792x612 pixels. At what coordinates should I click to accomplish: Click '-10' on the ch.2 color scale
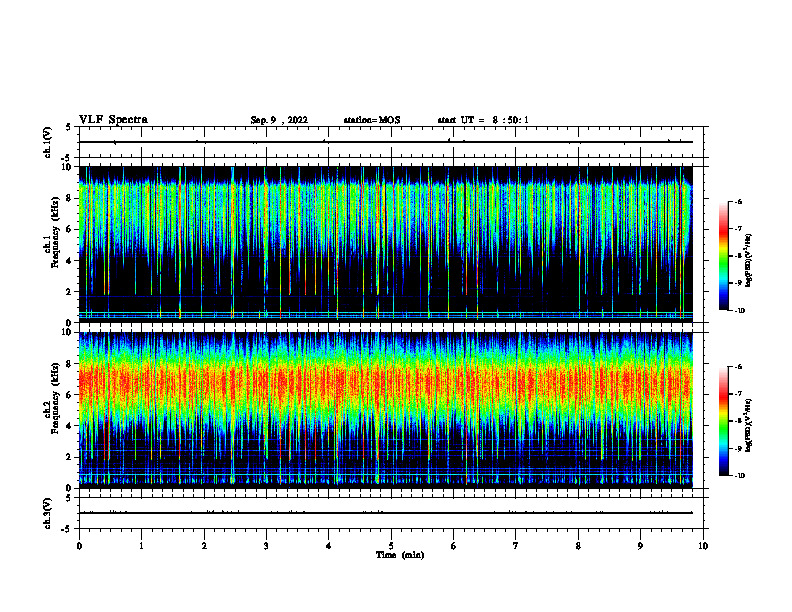pos(739,476)
